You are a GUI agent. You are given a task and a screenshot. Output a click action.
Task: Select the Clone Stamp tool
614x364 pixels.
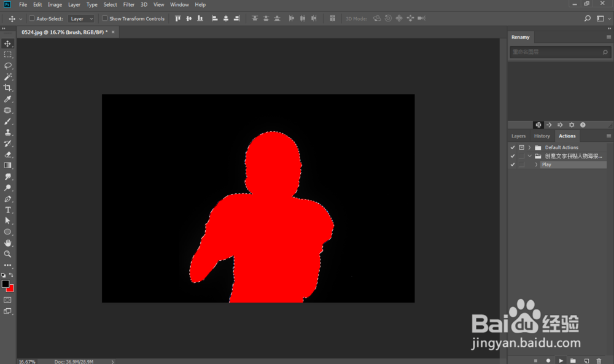coord(7,133)
